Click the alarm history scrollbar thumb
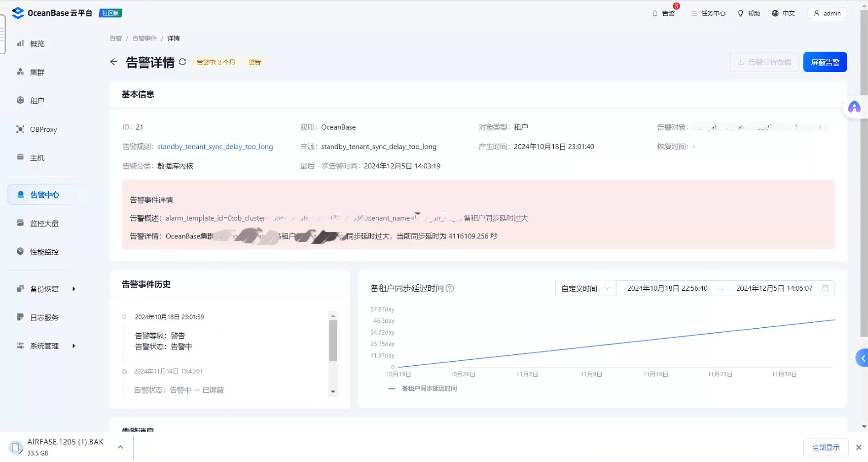 333,341
